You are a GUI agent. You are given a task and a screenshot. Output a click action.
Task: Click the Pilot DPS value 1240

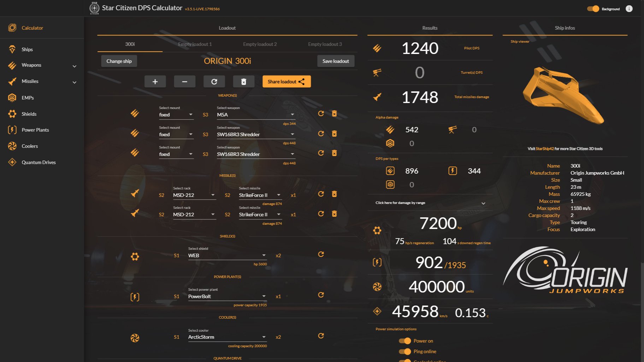click(420, 48)
